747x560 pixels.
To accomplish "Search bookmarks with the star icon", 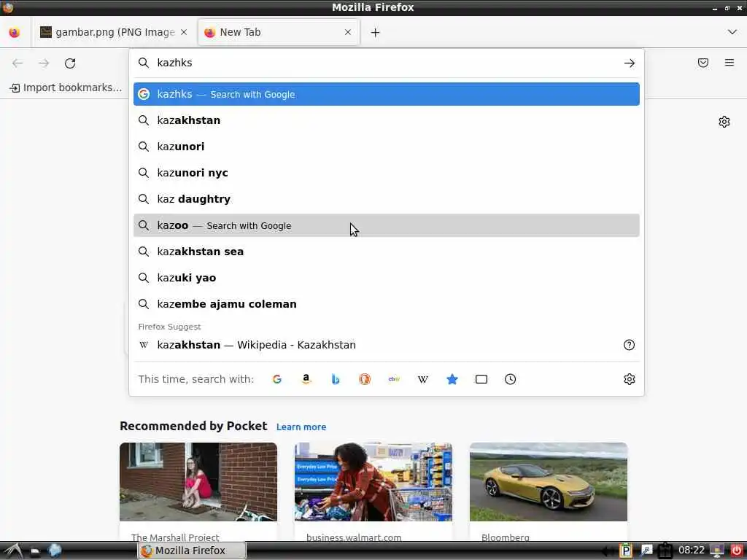I will 452,379.
